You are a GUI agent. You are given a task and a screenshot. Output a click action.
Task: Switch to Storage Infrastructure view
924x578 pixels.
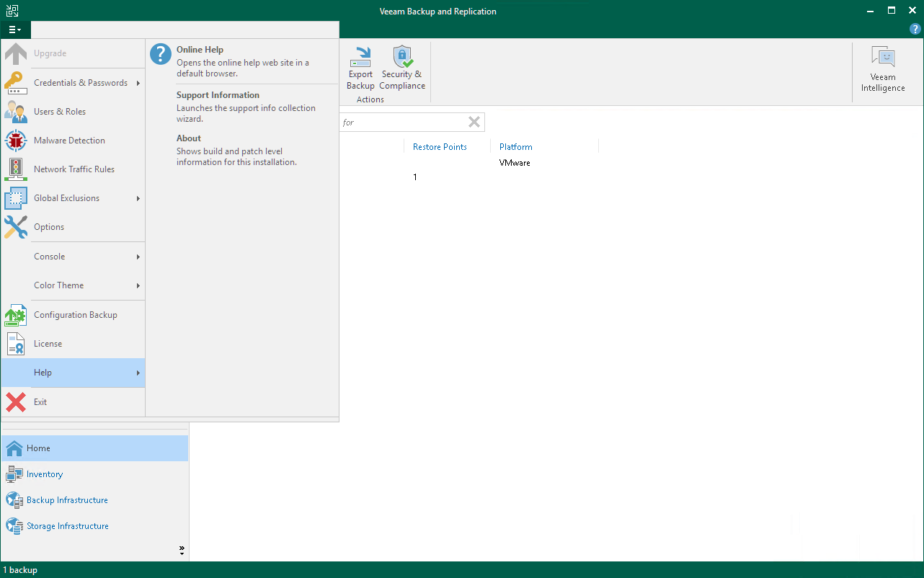click(94, 526)
